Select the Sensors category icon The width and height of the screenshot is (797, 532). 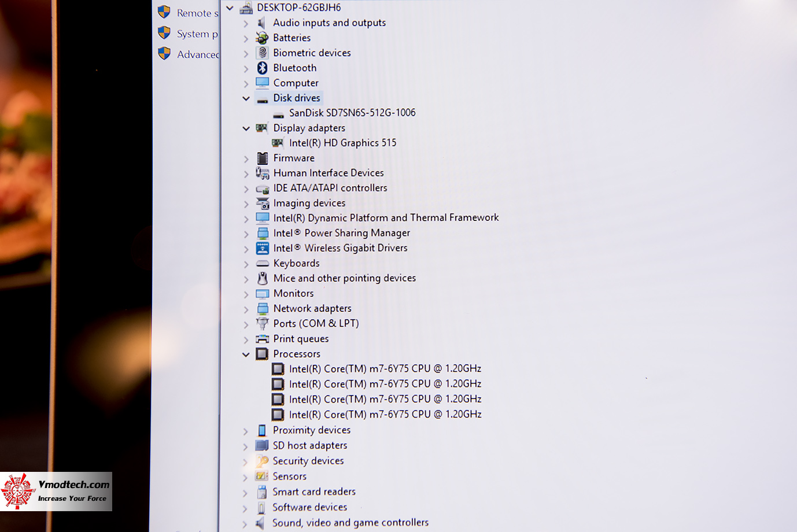coord(262,476)
